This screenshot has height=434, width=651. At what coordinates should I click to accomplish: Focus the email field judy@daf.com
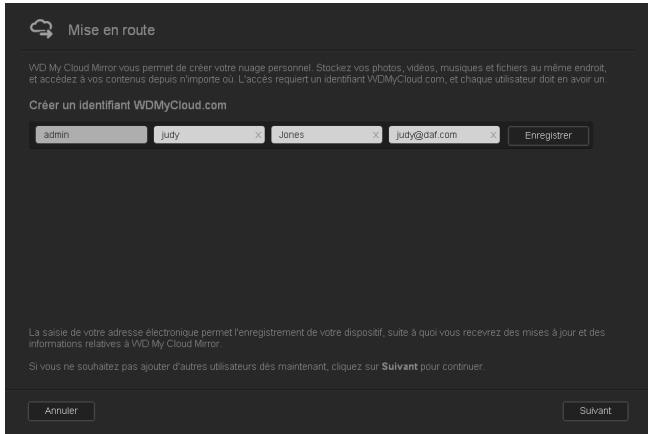pos(444,135)
